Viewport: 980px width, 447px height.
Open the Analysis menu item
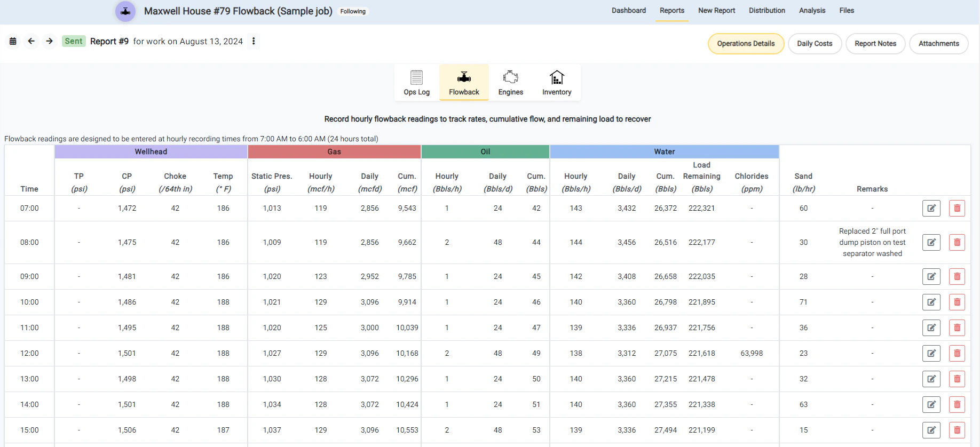(812, 11)
